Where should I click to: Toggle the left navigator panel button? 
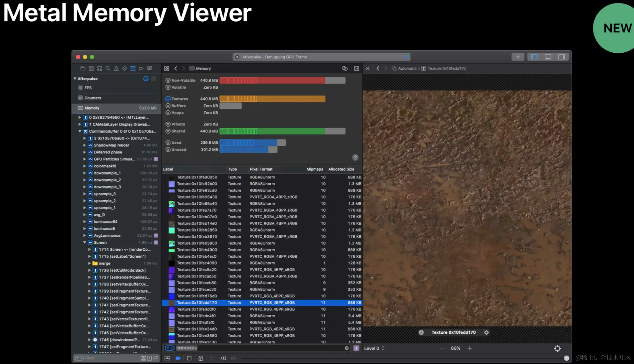(534, 57)
